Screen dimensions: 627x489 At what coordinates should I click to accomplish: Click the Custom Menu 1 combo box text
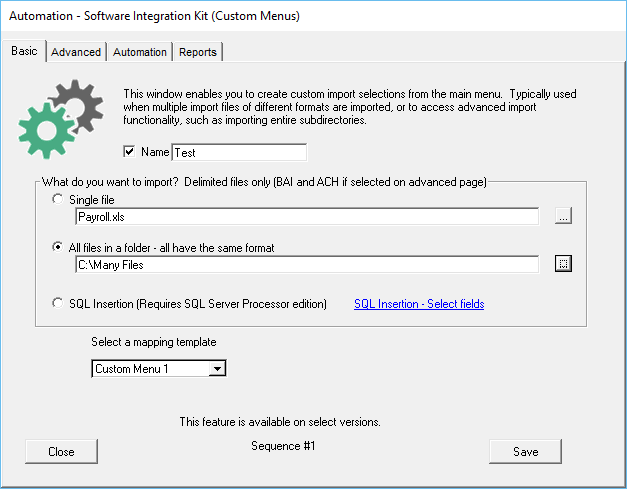pos(149,369)
